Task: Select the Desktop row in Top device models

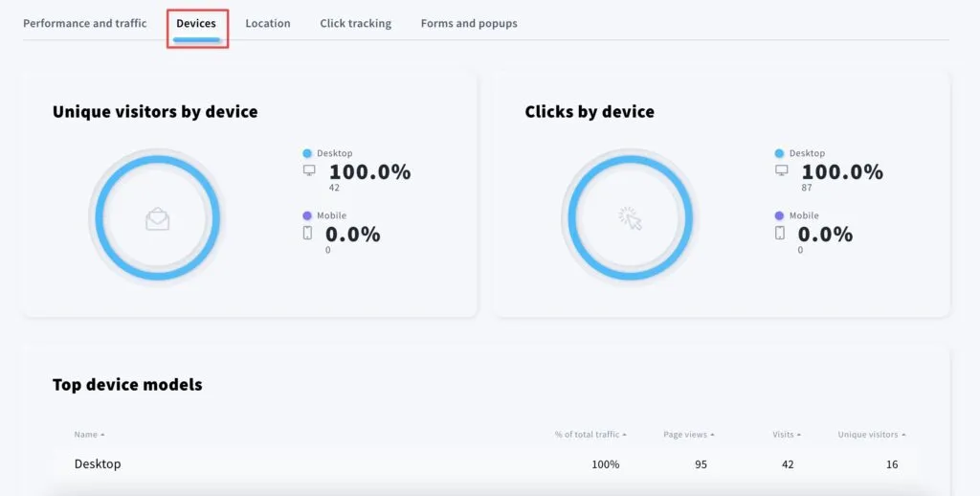Action: coord(485,464)
